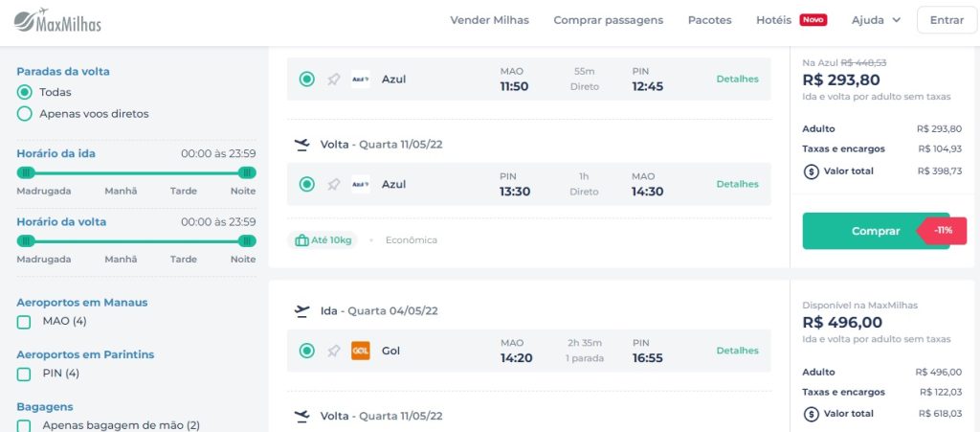Expand Detalhes for Azul 11:50 flight

tap(737, 80)
